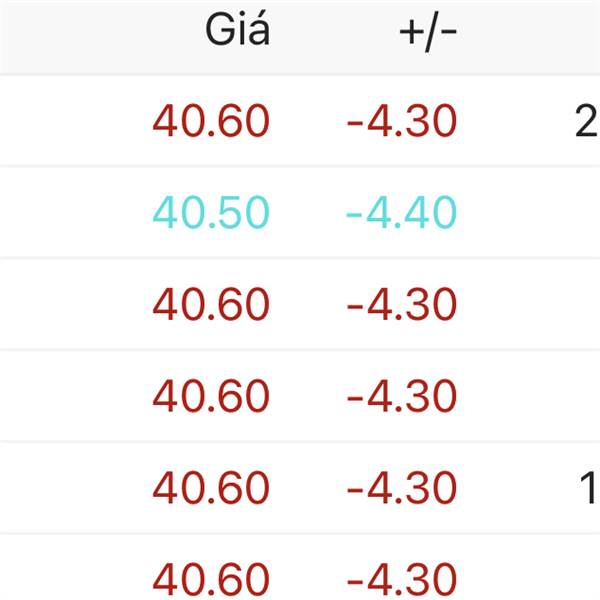Select -4.30 in the first data row
This screenshot has width=600, height=600.
coord(401,121)
